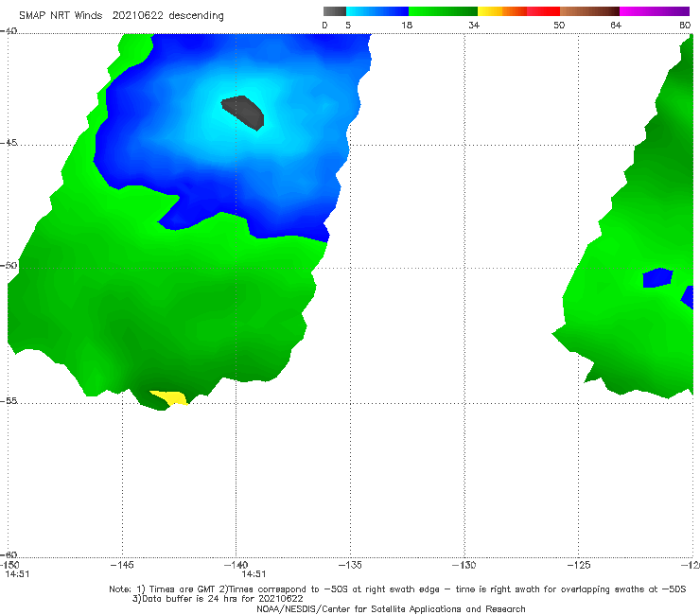Click the color bar label 80 at the far end
This screenshot has width=700, height=615.
[x=685, y=26]
